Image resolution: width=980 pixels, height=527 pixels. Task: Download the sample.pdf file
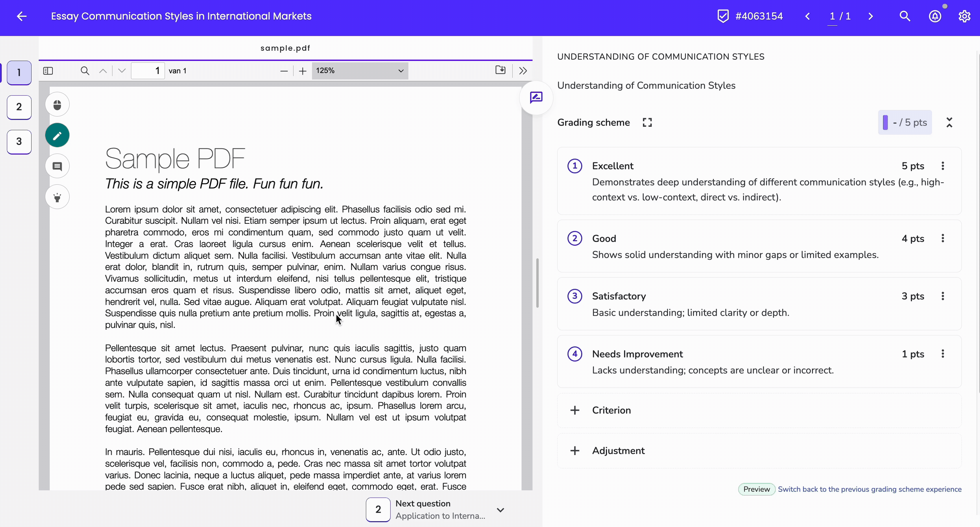tap(500, 70)
